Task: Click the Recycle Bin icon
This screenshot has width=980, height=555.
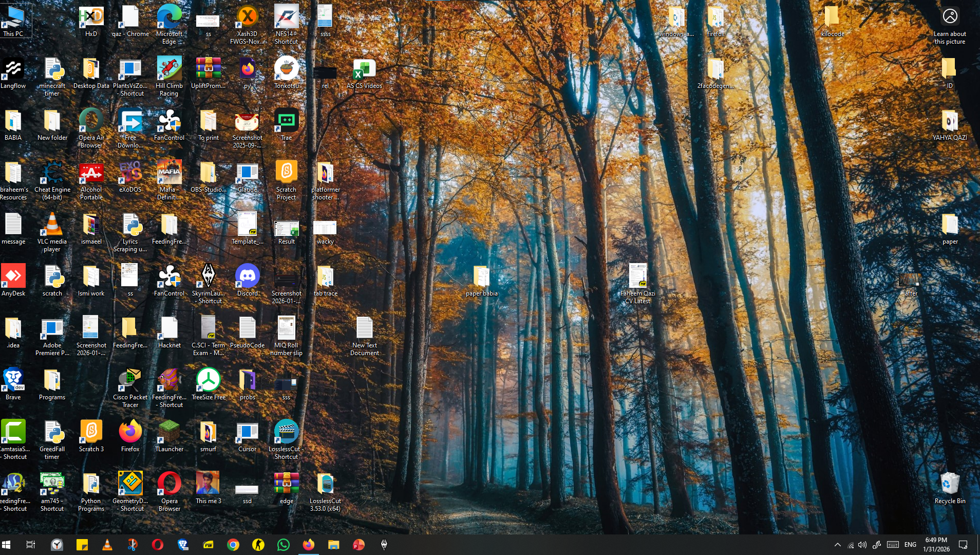Action: (950, 485)
